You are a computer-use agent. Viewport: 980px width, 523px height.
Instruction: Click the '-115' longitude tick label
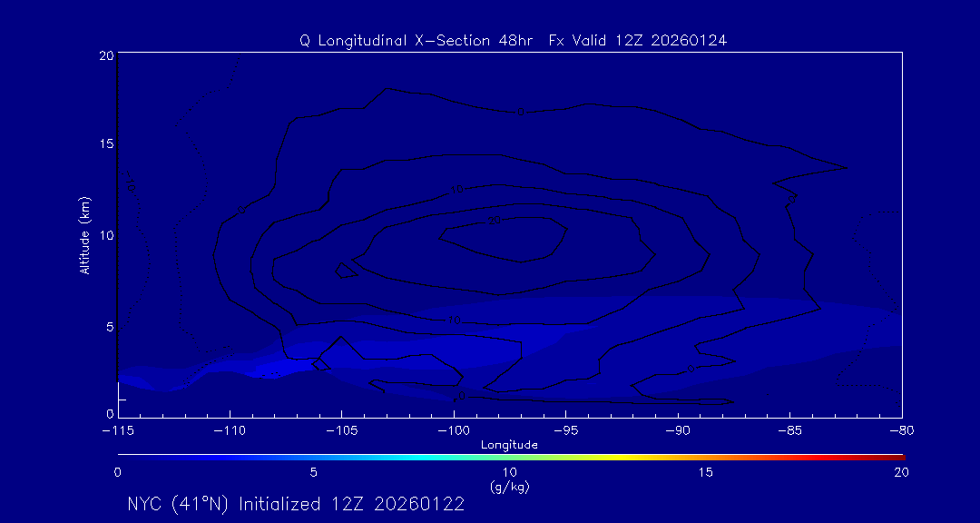pos(117,431)
